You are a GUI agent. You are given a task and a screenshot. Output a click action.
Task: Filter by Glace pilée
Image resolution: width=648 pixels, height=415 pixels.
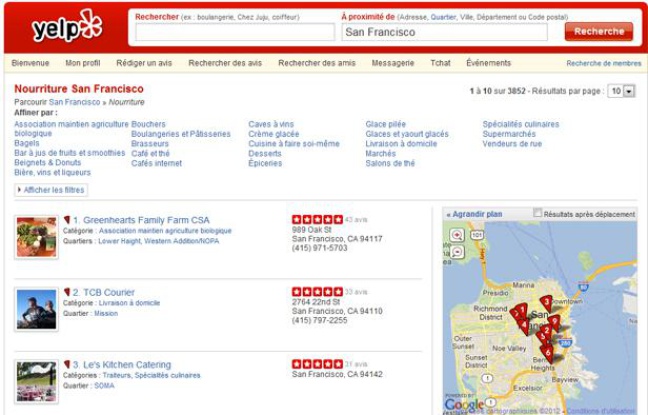[x=386, y=124]
